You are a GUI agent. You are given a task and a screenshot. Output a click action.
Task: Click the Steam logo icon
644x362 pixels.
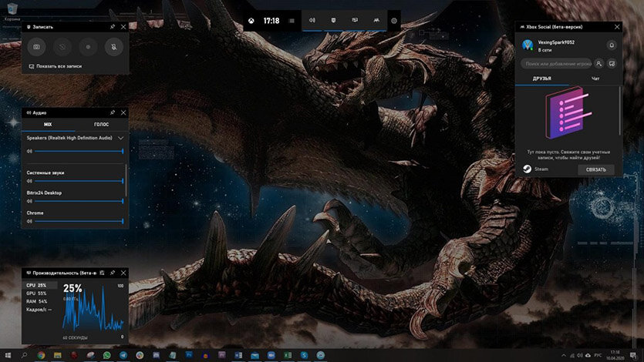528,169
